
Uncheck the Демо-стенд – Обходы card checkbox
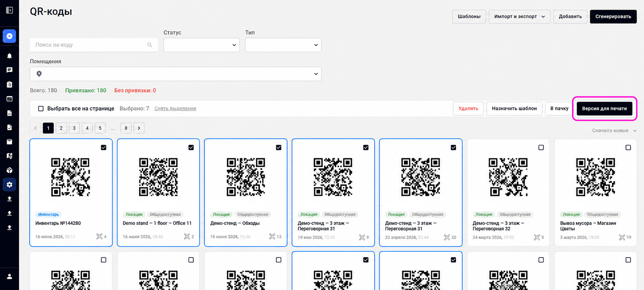[278, 148]
